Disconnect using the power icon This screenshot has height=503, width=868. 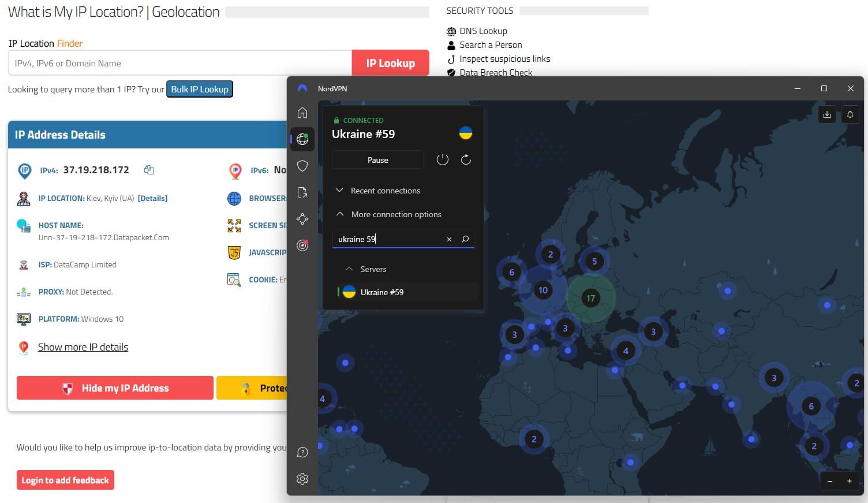[443, 159]
